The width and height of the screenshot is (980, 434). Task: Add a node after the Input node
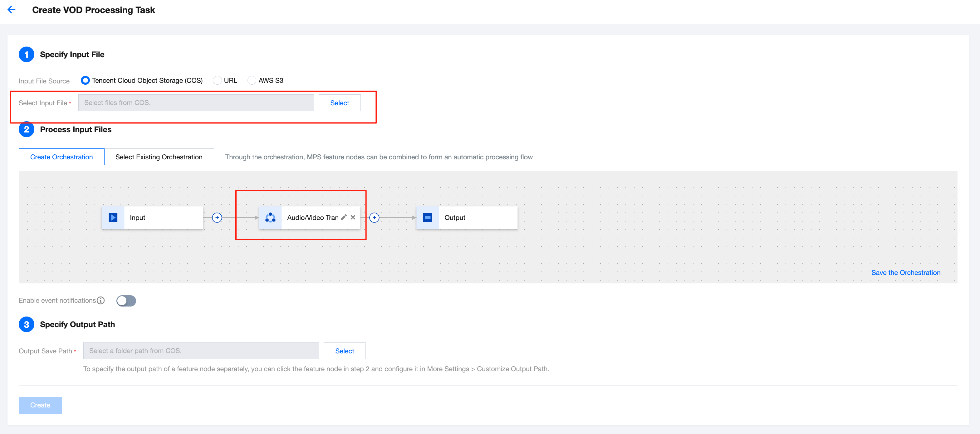coord(217,217)
